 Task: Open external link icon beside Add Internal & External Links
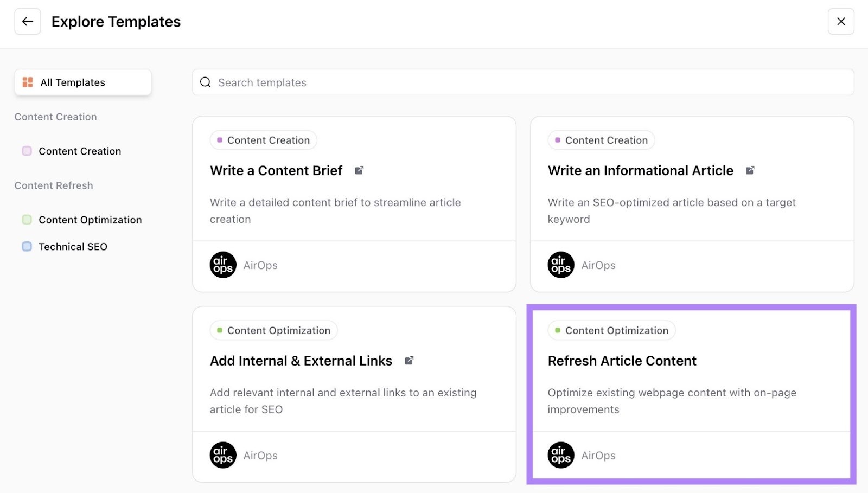pos(410,360)
